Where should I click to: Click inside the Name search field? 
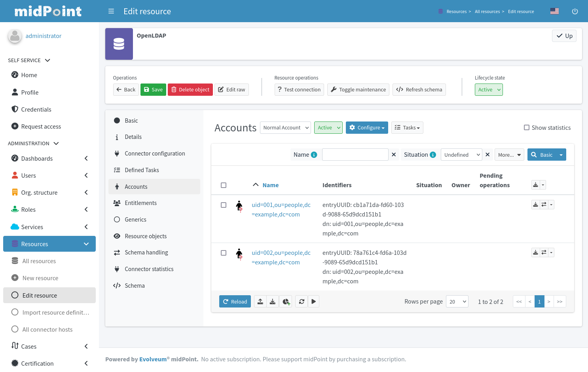click(355, 154)
